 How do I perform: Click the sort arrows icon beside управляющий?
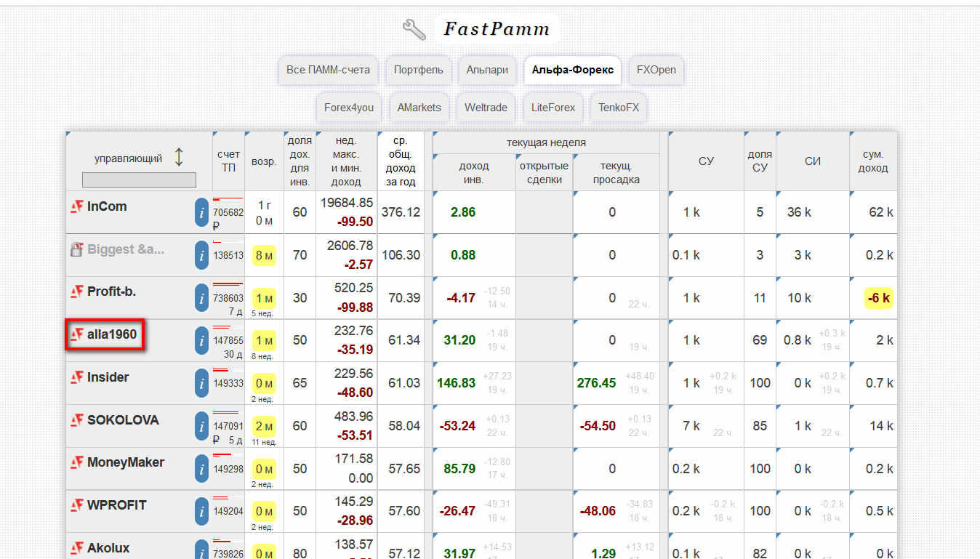pos(179,158)
